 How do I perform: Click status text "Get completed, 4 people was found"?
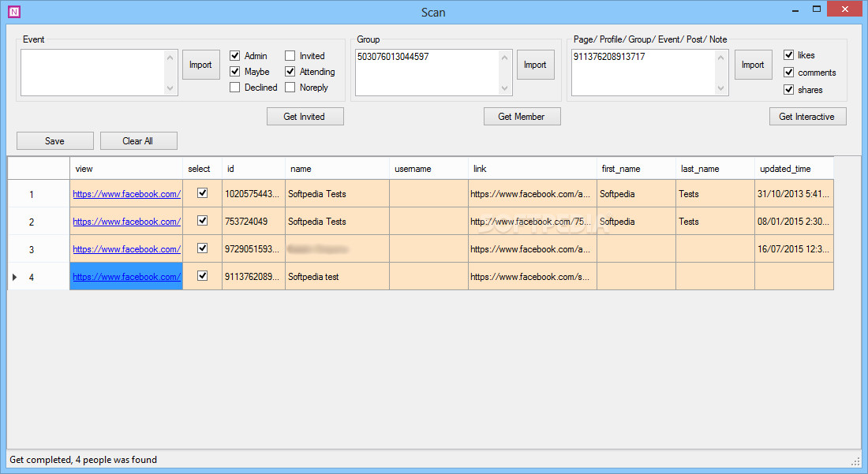pos(83,460)
